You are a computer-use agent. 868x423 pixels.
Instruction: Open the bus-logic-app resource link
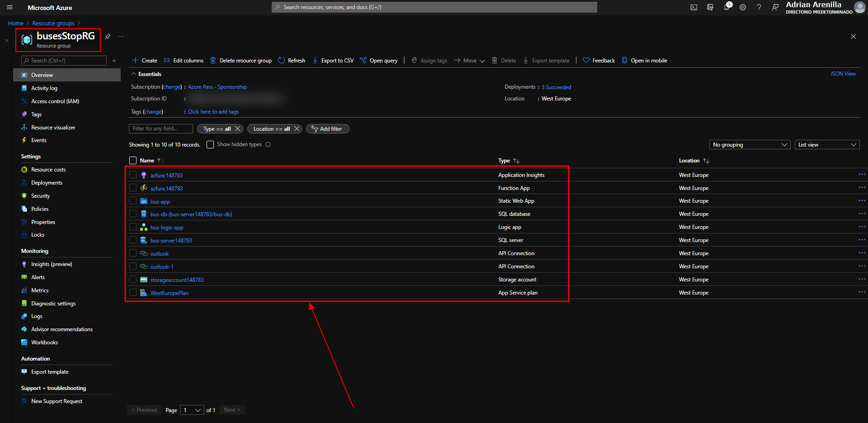[167, 228]
